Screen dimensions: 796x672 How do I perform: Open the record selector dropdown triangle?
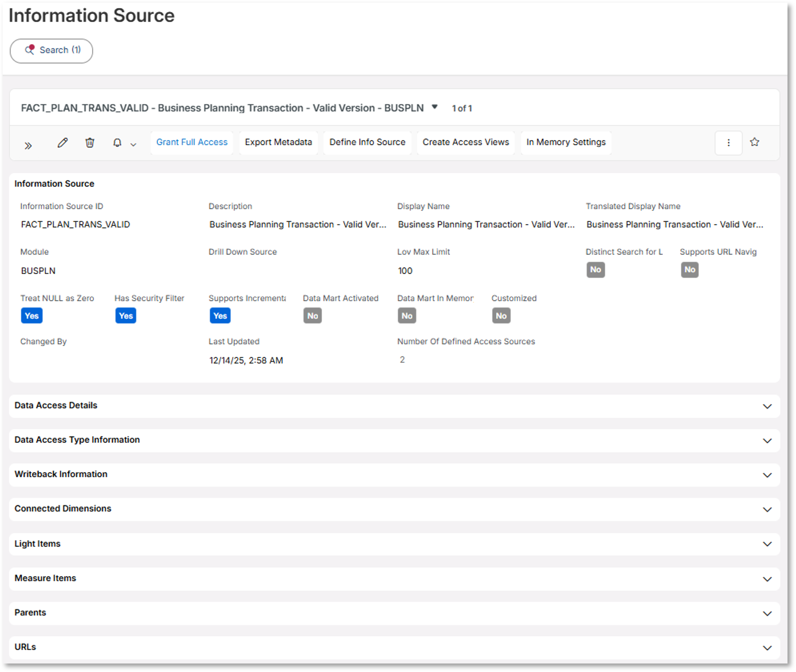point(435,107)
